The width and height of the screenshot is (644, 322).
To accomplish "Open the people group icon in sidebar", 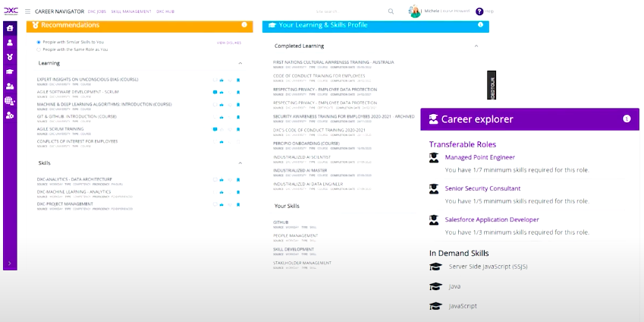I will pyautogui.click(x=10, y=86).
